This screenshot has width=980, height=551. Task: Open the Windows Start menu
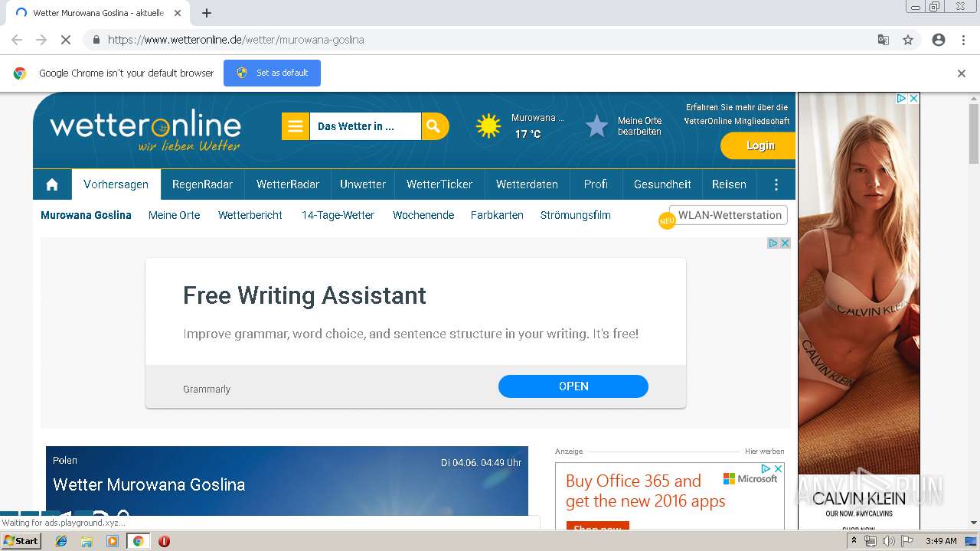pos(21,541)
